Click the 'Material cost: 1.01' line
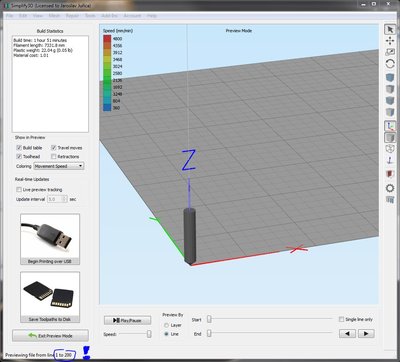This screenshot has width=400, height=362. coord(31,55)
